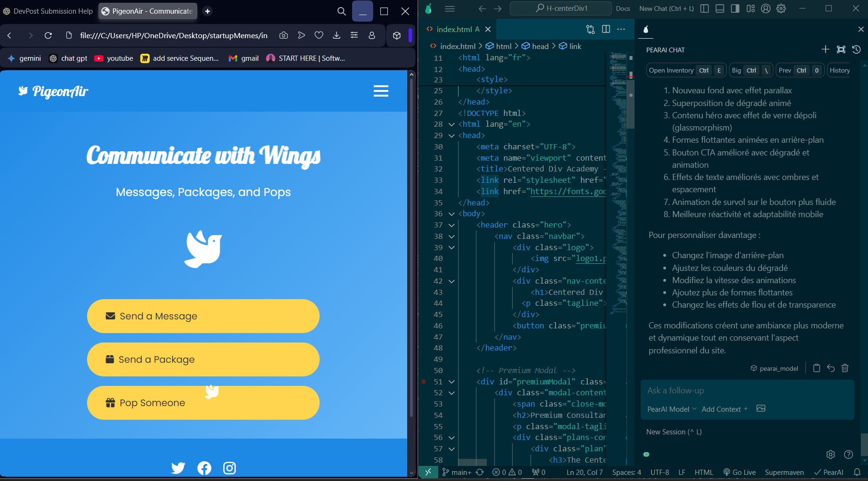Go back in browser history

click(x=9, y=35)
